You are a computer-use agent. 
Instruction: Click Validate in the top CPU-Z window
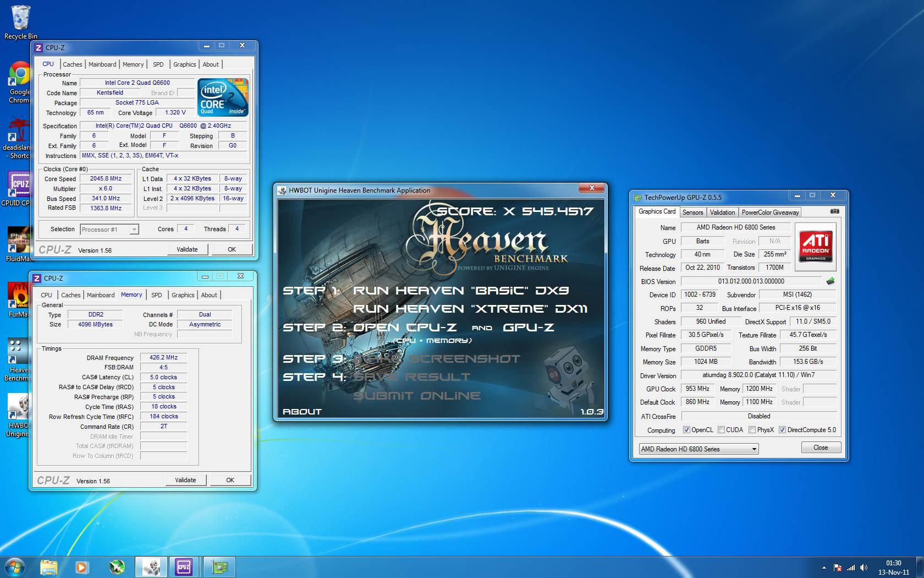click(187, 249)
